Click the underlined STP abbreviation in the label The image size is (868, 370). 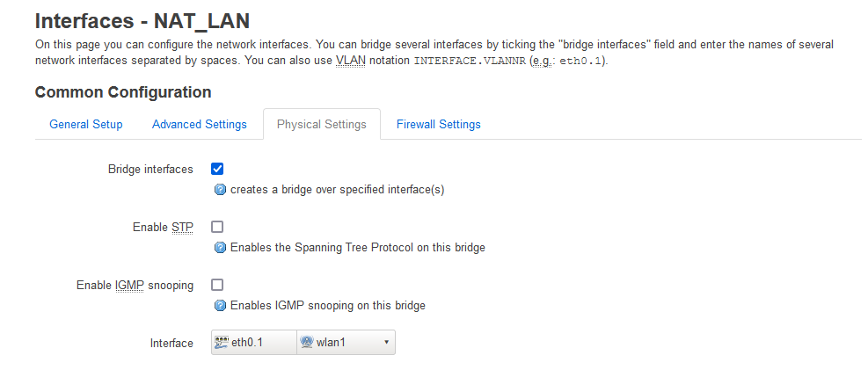pos(181,227)
